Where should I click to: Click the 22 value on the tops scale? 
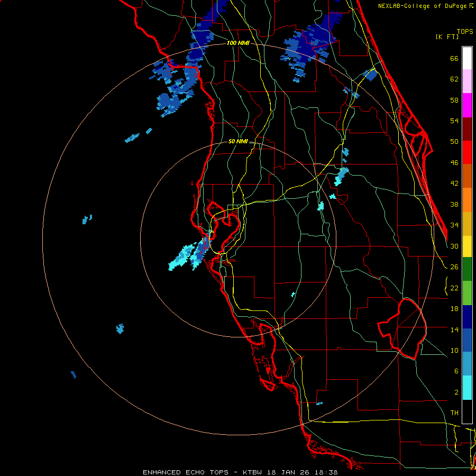(x=454, y=288)
